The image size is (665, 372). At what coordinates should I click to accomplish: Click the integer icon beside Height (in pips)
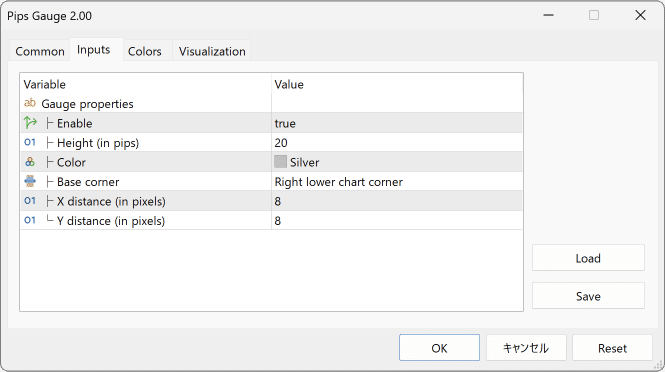[x=30, y=142]
